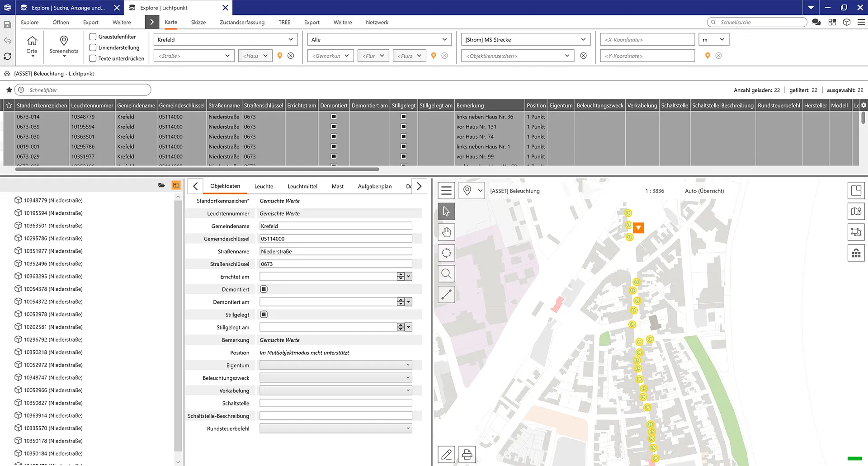Image resolution: width=868 pixels, height=466 pixels.
Task: Select tree item 10363501 (Niederstraße)
Action: (x=53, y=226)
